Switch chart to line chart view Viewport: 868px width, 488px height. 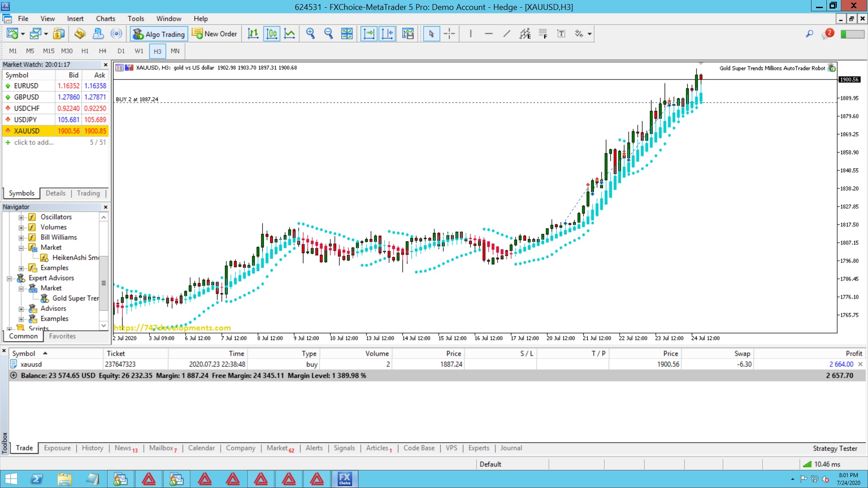[290, 34]
